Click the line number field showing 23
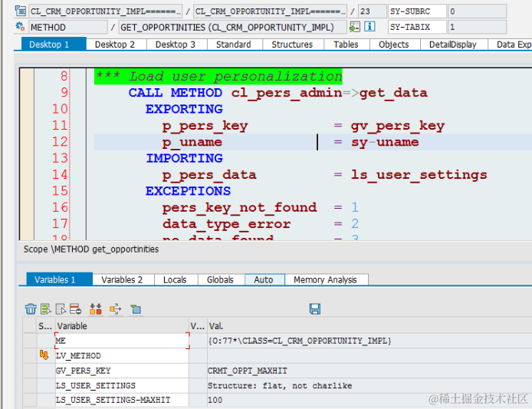The image size is (532, 409). 373,12
